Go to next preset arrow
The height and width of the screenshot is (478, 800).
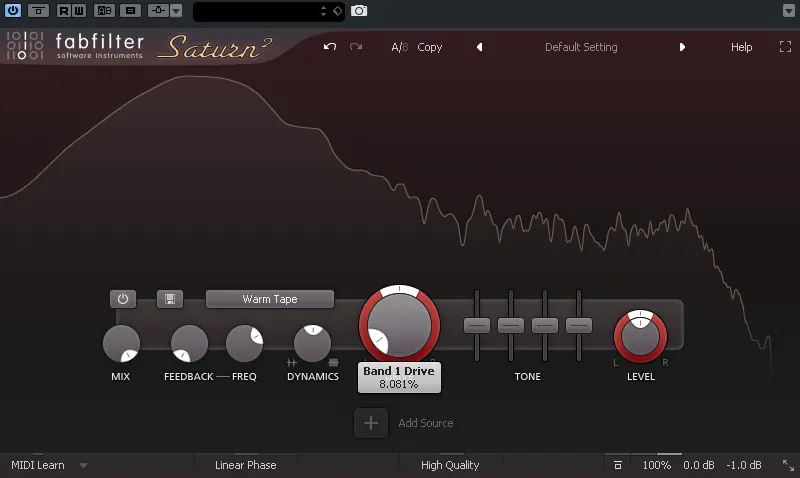(682, 47)
